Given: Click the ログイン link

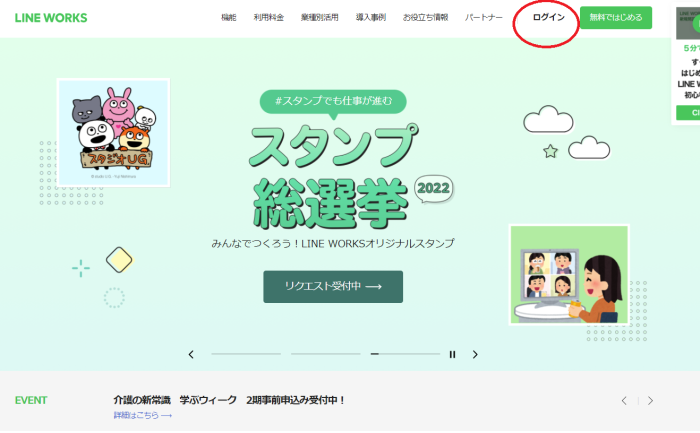Looking at the screenshot, I should click(549, 17).
